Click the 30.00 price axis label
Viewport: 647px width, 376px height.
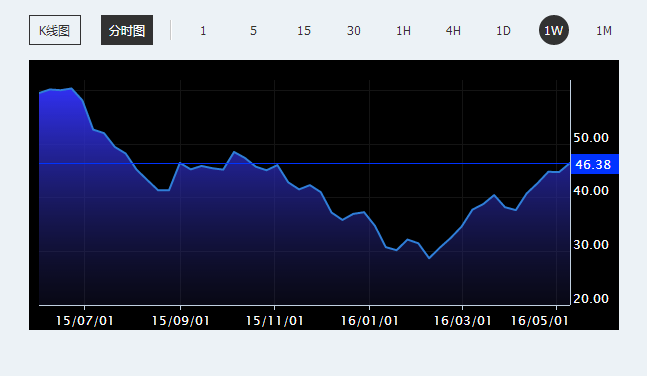pyautogui.click(x=591, y=245)
